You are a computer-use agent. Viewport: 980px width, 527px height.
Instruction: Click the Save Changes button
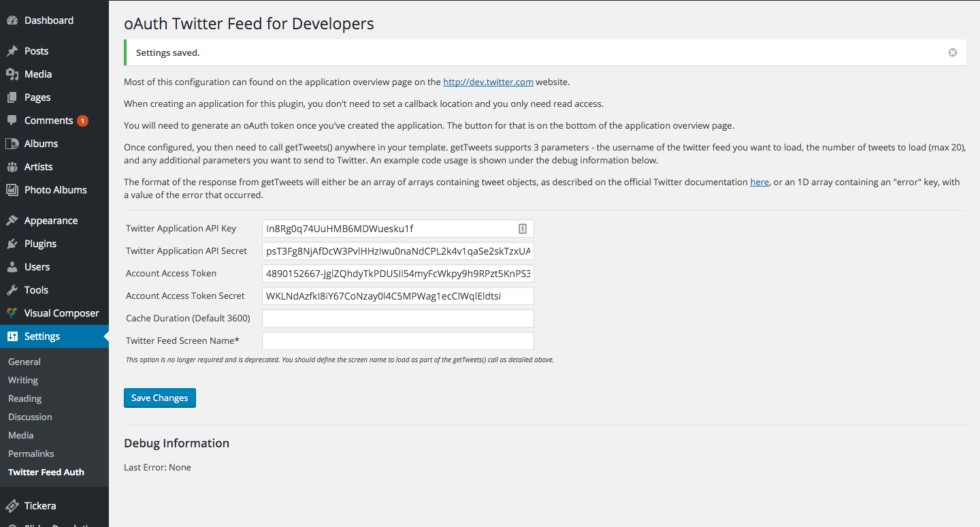[x=160, y=398]
